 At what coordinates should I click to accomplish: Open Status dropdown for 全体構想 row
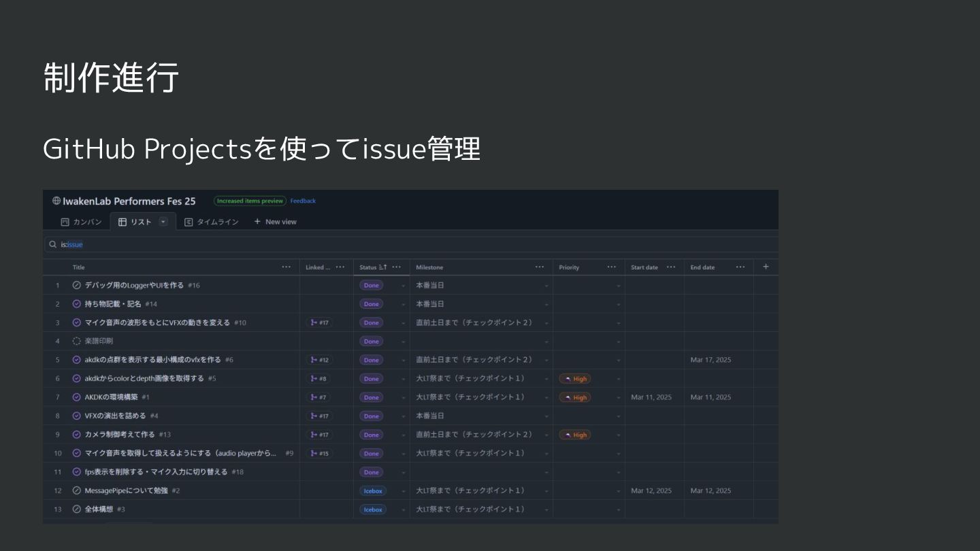pyautogui.click(x=404, y=510)
